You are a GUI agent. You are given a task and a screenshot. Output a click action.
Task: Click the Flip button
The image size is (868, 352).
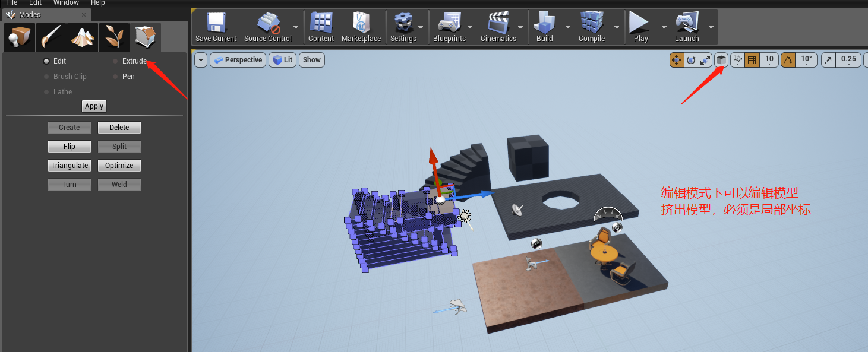point(70,147)
